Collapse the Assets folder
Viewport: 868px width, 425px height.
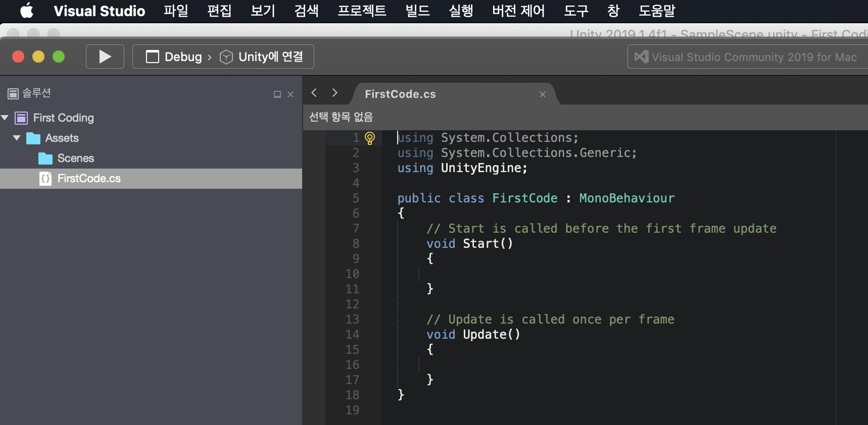(x=17, y=138)
